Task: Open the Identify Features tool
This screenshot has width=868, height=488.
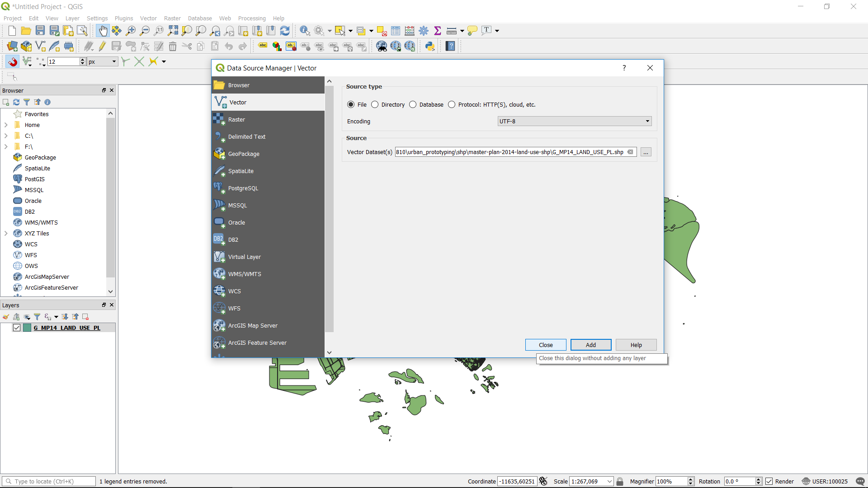Action: pyautogui.click(x=305, y=31)
